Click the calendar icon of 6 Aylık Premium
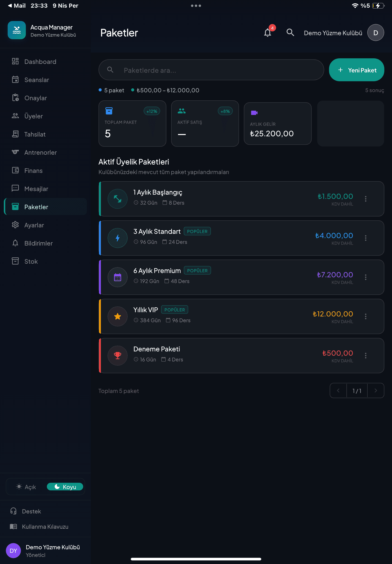Image resolution: width=392 pixels, height=564 pixels. pyautogui.click(x=117, y=277)
